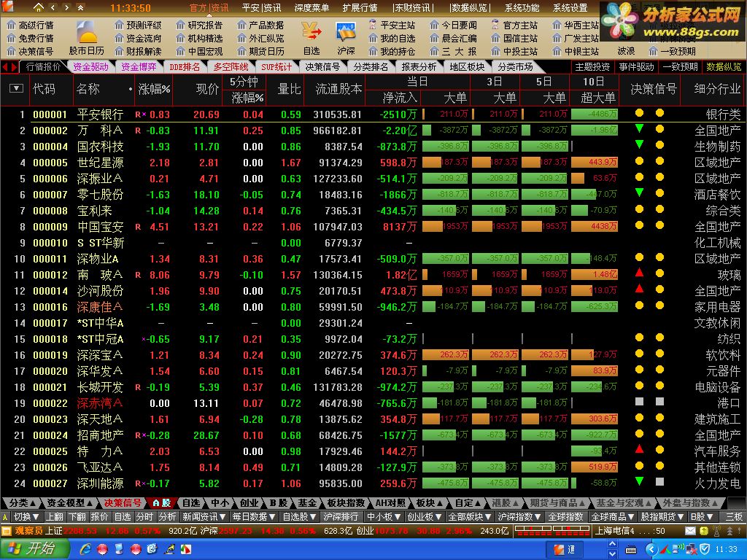The image size is (747, 560).
Task: Click the mail envelope icon in status bar
Action: (x=690, y=531)
